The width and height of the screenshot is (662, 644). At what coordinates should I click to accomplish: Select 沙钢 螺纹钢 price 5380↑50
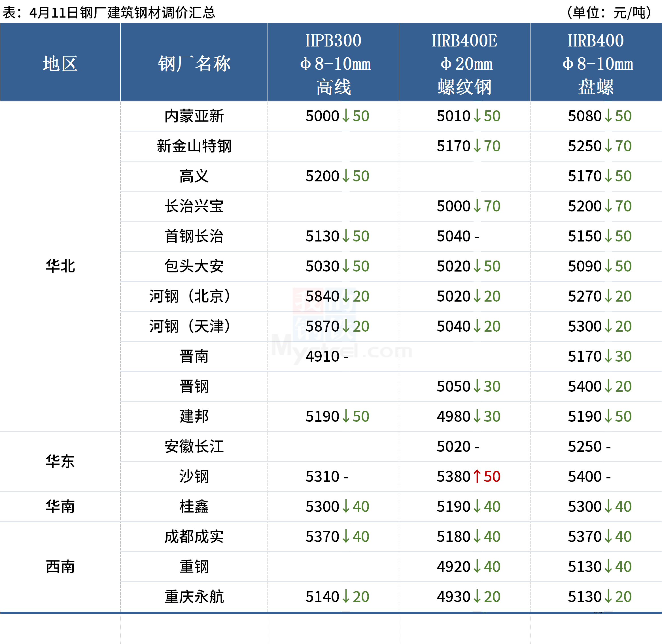[469, 476]
